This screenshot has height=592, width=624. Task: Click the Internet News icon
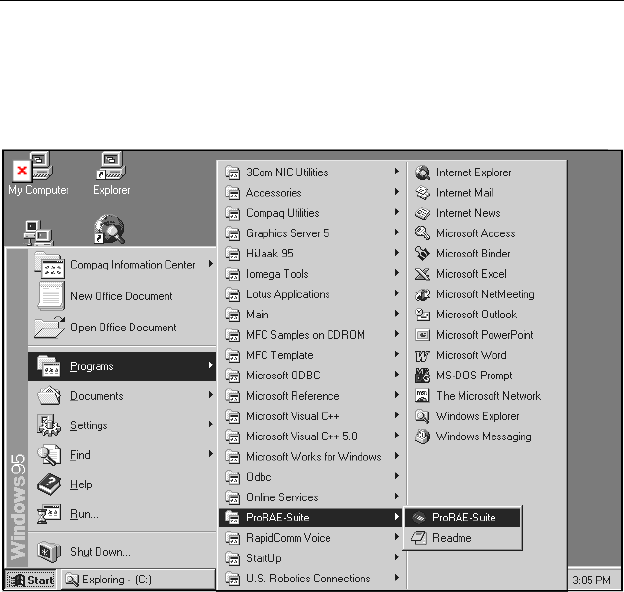point(422,213)
